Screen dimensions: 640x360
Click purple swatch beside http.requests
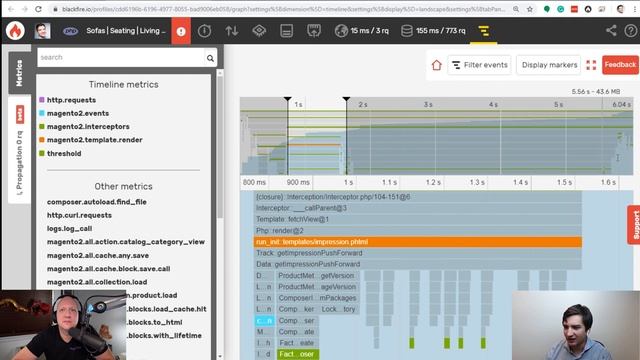point(42,100)
